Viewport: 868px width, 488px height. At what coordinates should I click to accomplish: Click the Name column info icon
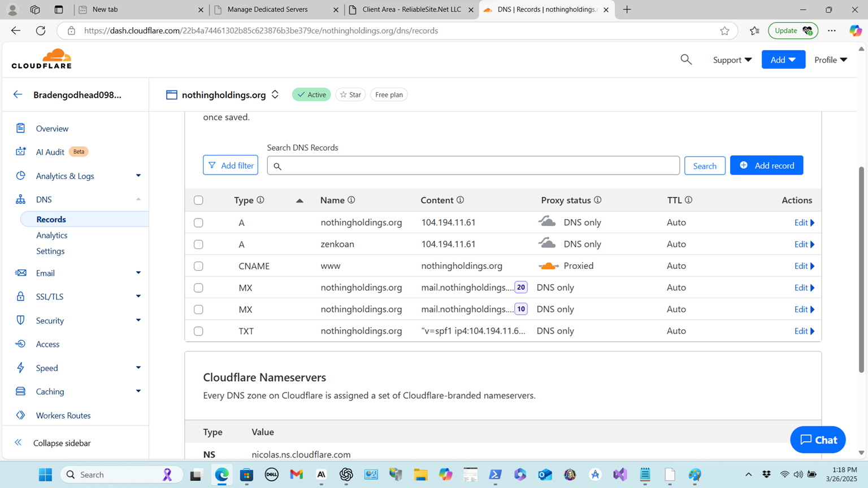(x=351, y=200)
